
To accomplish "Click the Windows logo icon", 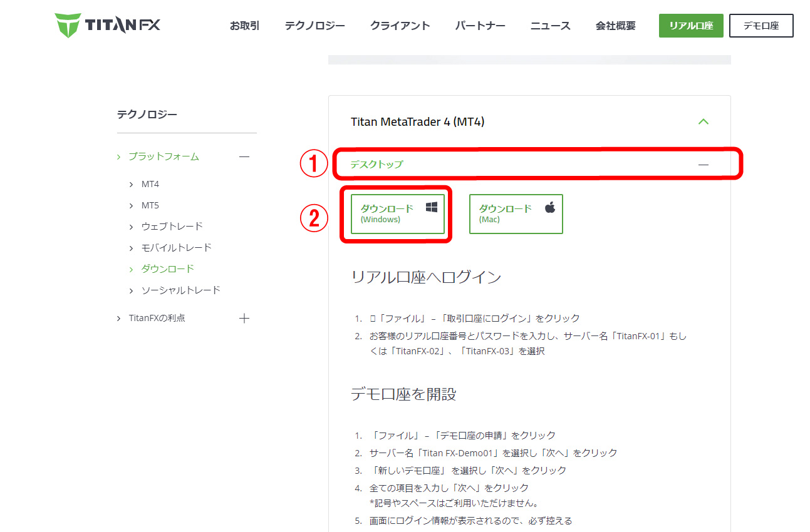I will [x=432, y=207].
